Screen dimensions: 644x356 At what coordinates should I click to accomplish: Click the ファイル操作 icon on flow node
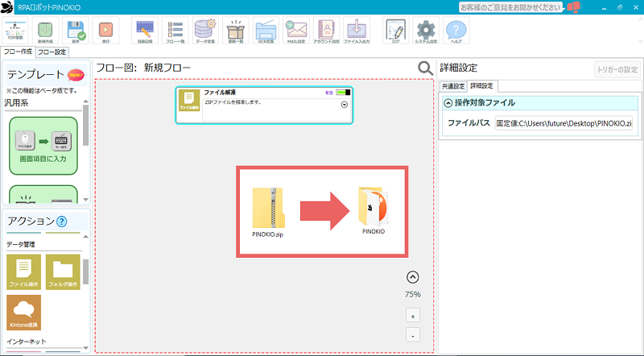tap(189, 101)
